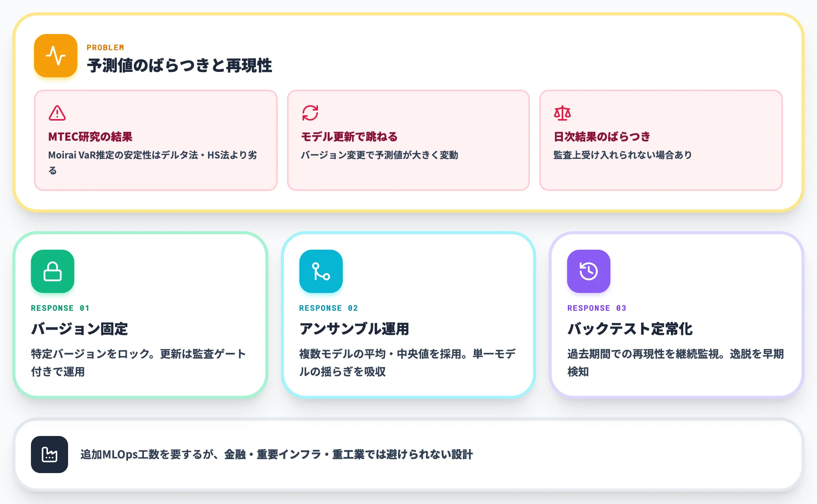Click the green lock icon
817x504 pixels.
tap(53, 271)
